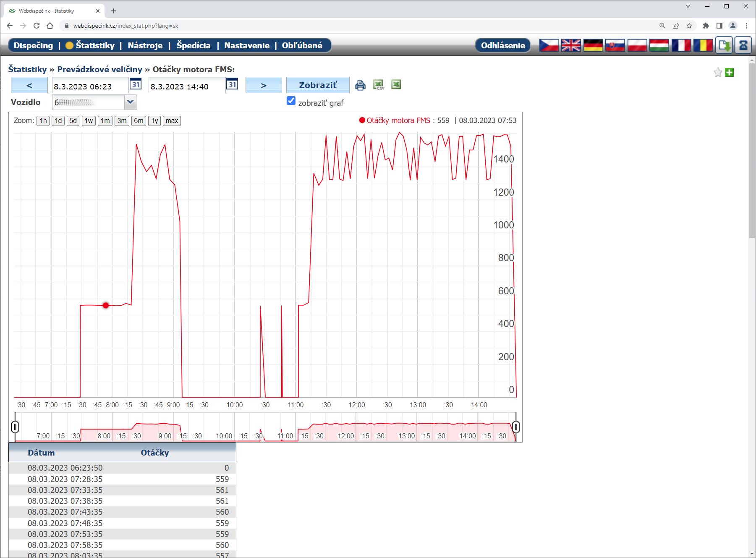Click the Zobraziť button
Screen dimensions: 756x558
pyautogui.click(x=317, y=85)
